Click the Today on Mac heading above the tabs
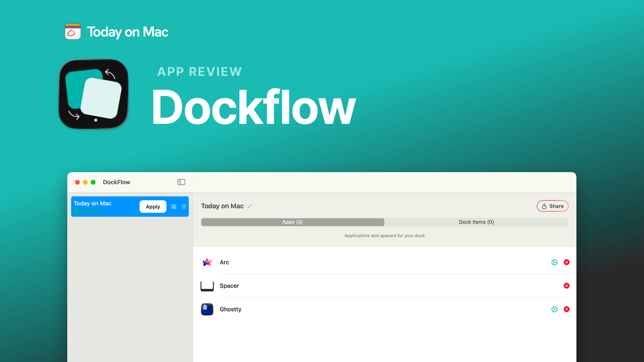 click(223, 206)
